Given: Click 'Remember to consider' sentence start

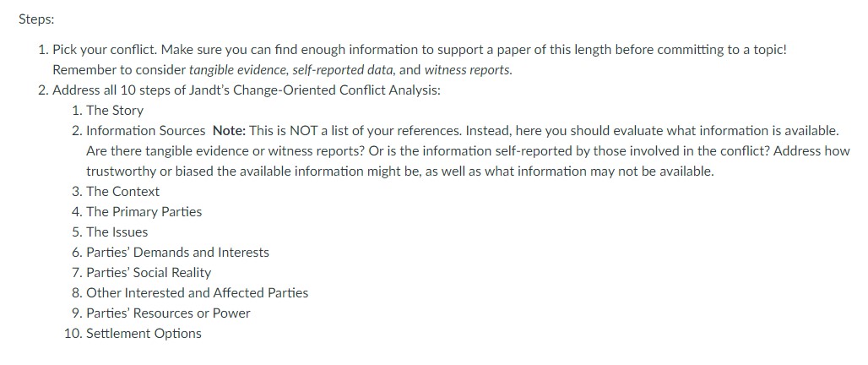Looking at the screenshot, I should pos(119,70).
